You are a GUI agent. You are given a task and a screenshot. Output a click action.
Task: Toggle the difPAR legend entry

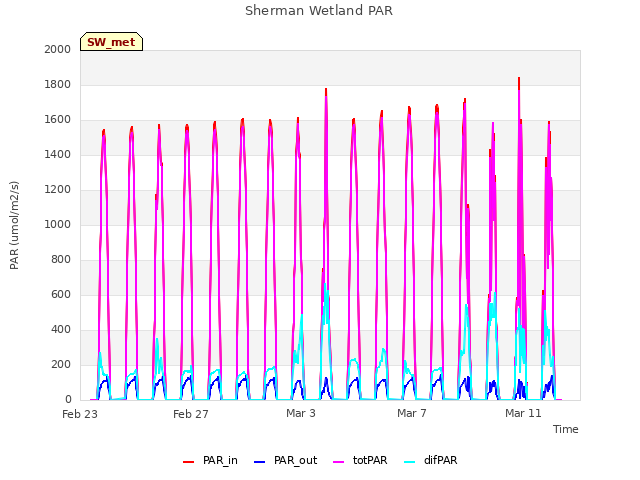pos(430,460)
